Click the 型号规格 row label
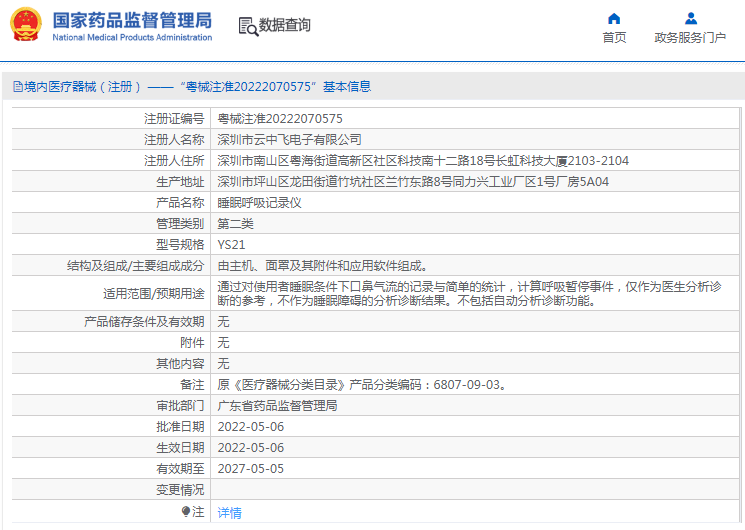The width and height of the screenshot is (745, 530). (x=180, y=245)
